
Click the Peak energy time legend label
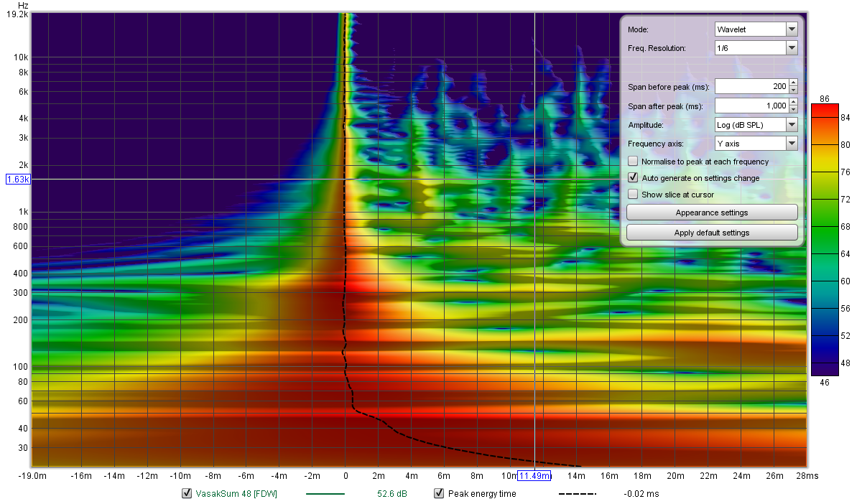point(482,494)
